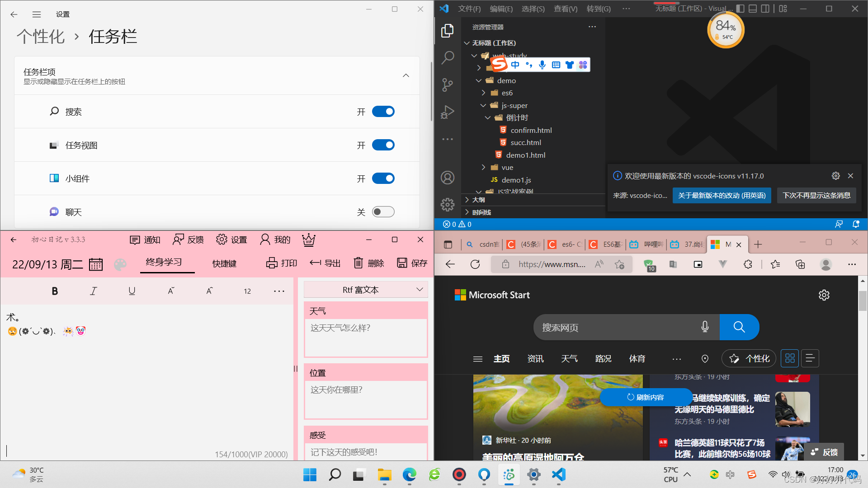Switch to the 天气 tab on MSN

[569, 359]
